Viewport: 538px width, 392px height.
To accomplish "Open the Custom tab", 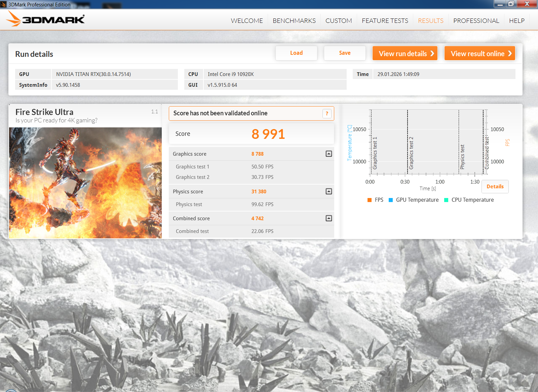I will click(339, 21).
